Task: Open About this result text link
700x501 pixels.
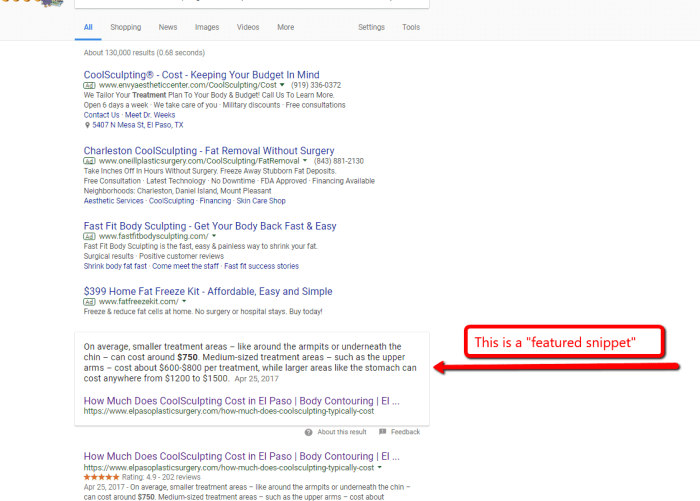Action: coord(342,432)
